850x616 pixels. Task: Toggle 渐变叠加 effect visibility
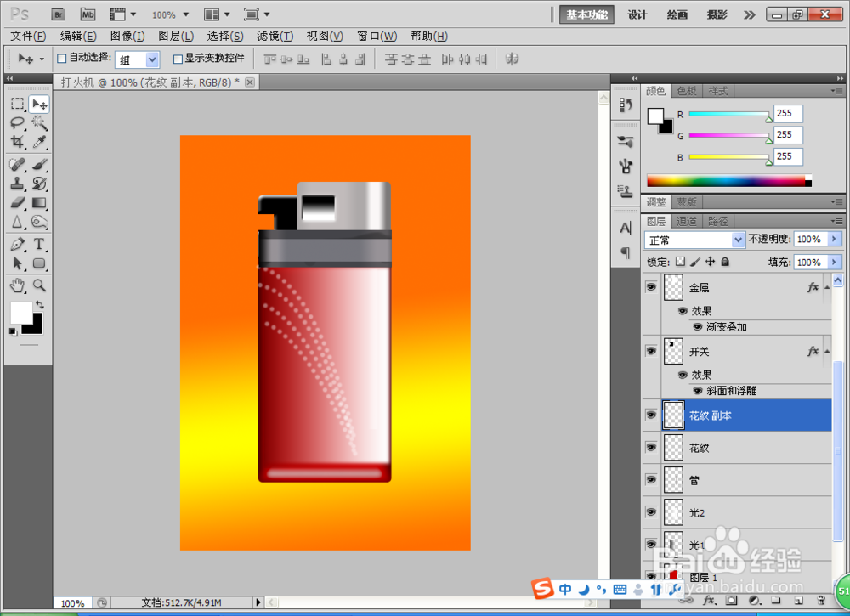[x=698, y=326]
